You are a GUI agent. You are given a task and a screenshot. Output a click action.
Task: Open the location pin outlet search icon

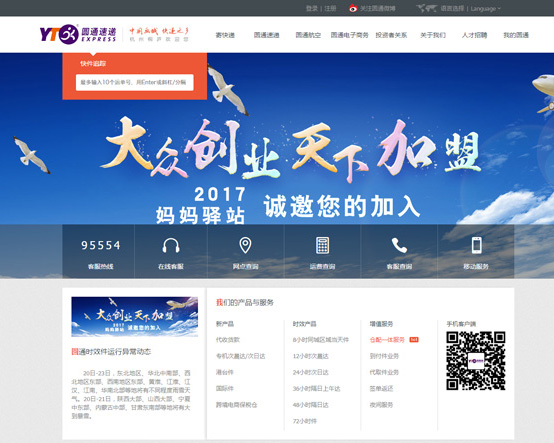[x=245, y=245]
